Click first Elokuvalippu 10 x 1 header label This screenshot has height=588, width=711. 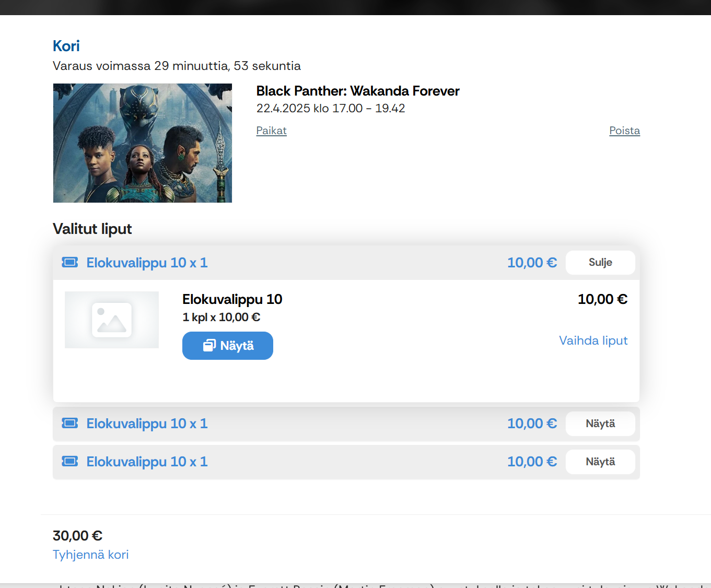coord(147,263)
